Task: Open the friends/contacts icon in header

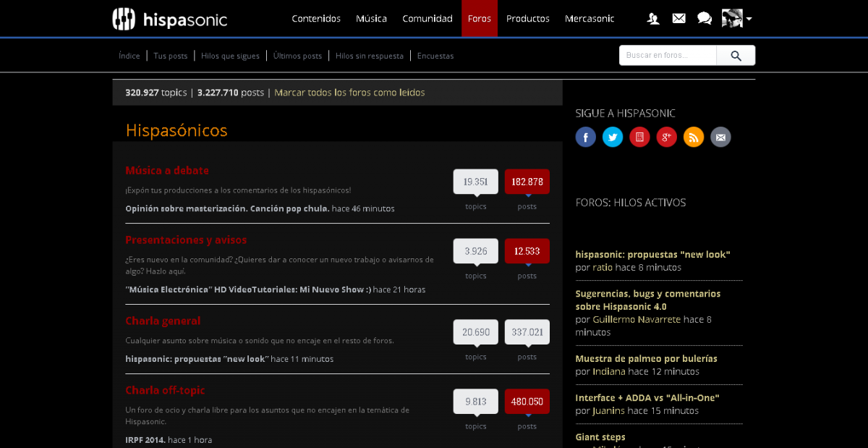Action: click(x=653, y=19)
